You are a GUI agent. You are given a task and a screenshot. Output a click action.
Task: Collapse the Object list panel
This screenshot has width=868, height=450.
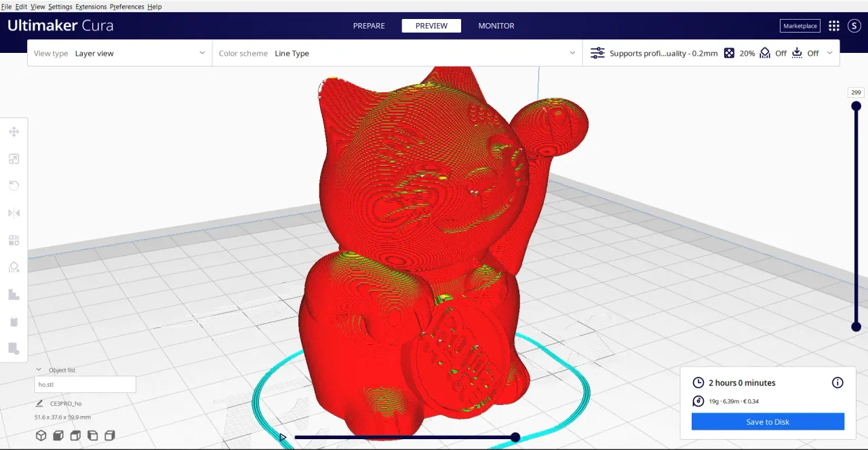click(39, 369)
